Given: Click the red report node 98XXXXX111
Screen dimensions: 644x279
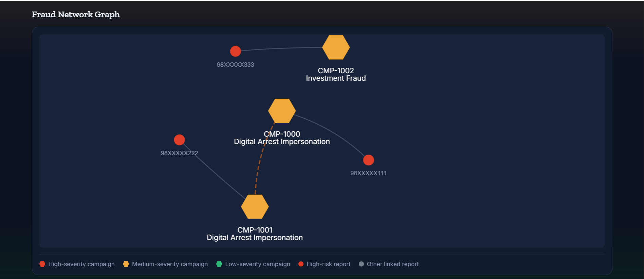Looking at the screenshot, I should click(368, 160).
